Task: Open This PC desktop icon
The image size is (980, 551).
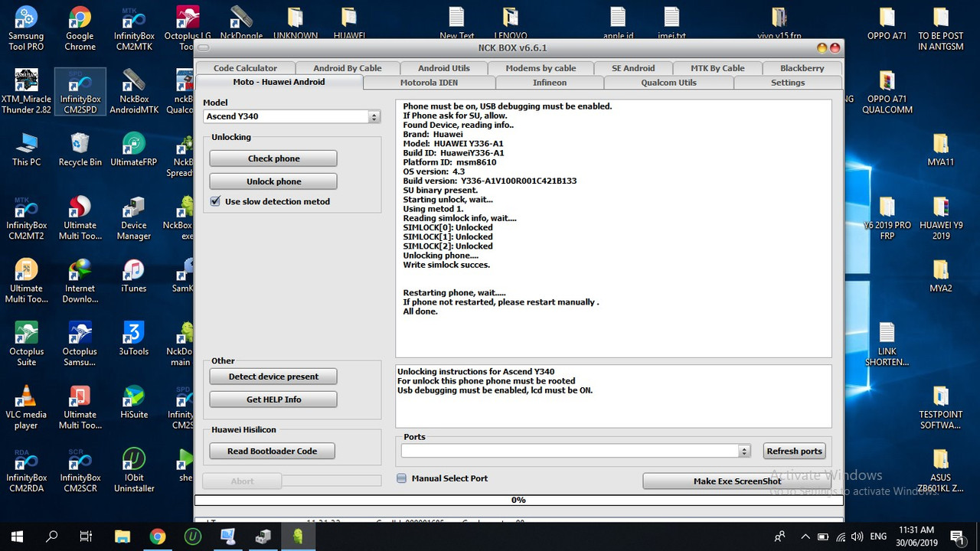Action: pos(26,149)
